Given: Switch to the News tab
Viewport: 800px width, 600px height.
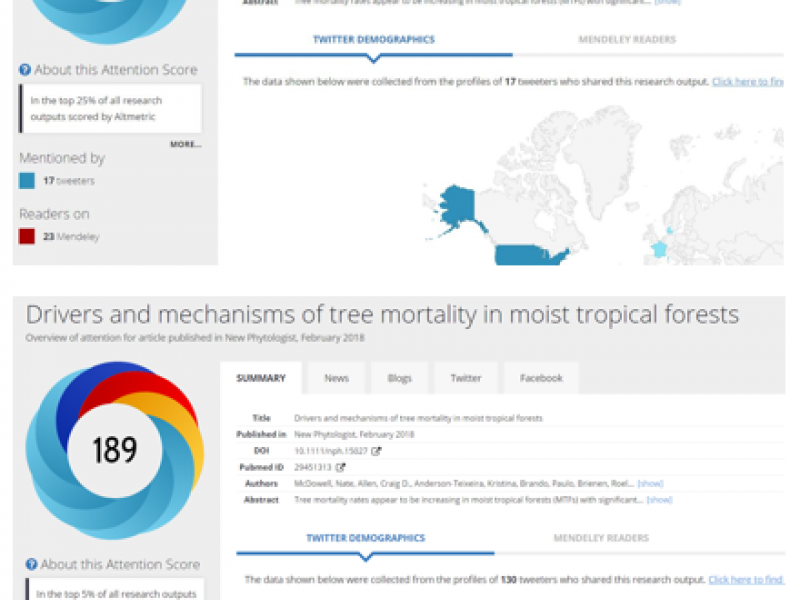Looking at the screenshot, I should point(336,378).
